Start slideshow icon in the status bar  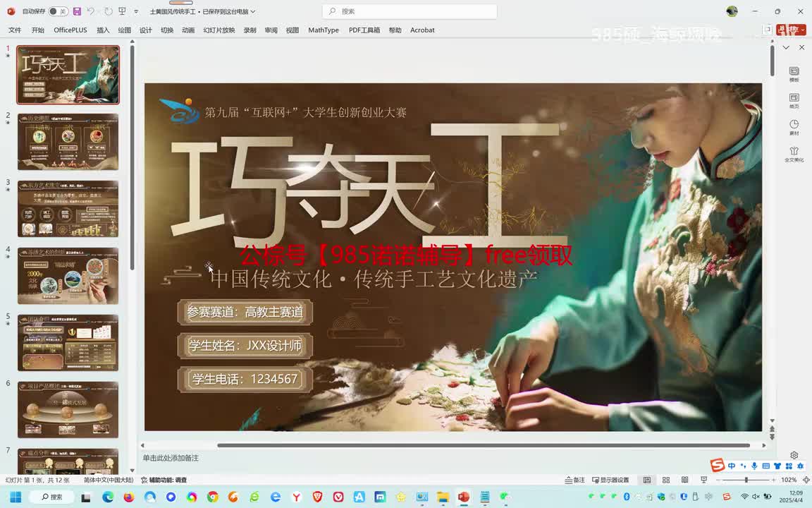click(x=703, y=480)
